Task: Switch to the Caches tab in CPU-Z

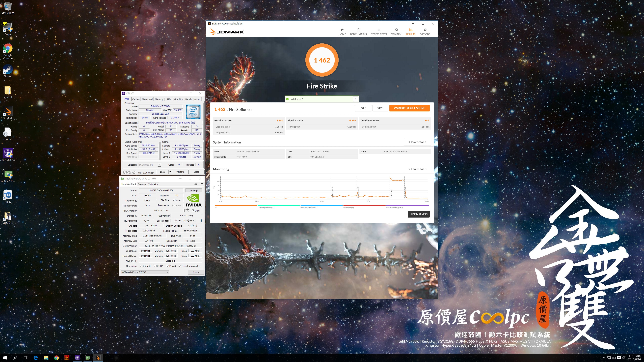Action: pyautogui.click(x=136, y=99)
